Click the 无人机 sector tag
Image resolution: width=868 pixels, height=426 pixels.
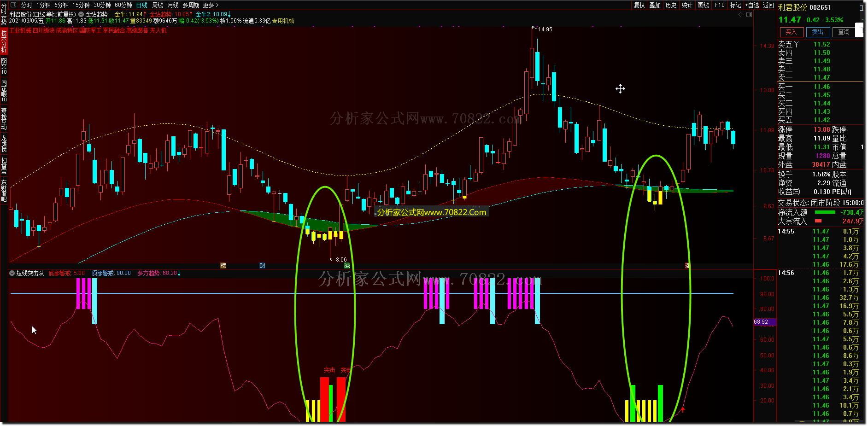tap(158, 30)
